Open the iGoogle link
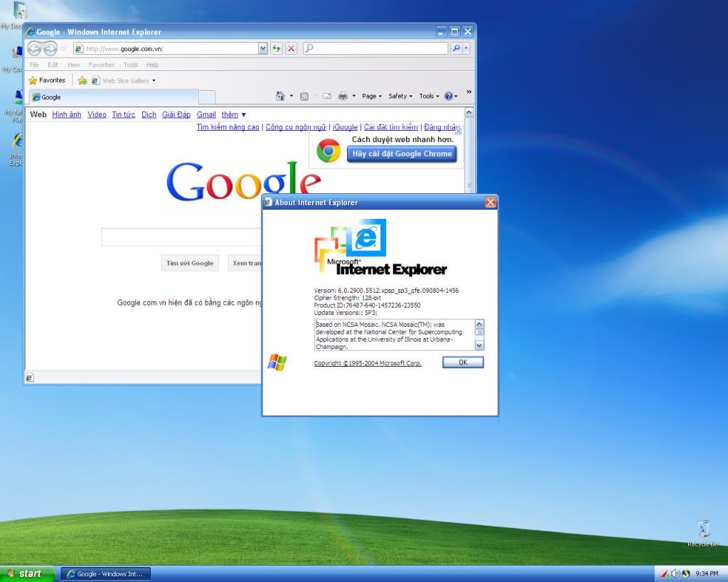 pyautogui.click(x=345, y=126)
